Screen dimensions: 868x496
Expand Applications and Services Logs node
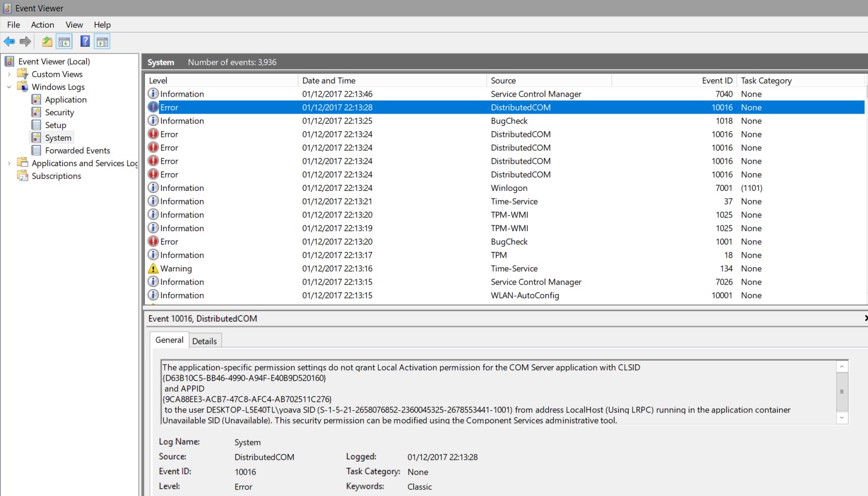click(x=9, y=163)
